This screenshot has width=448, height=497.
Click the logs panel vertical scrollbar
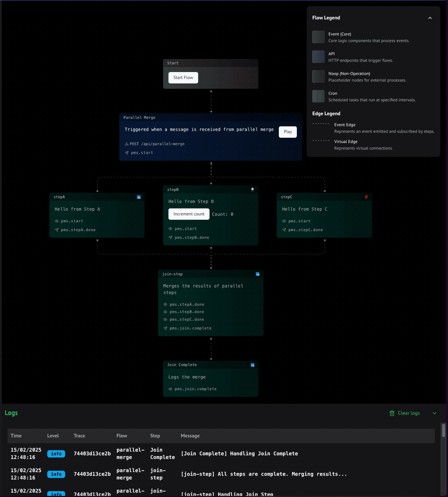click(444, 431)
